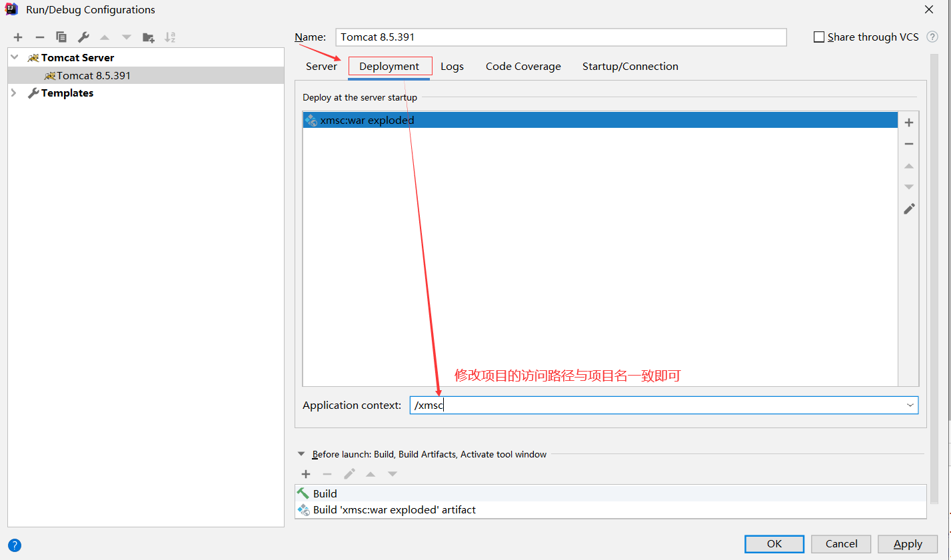951x560 pixels.
Task: Collapse the Before launch section
Action: click(301, 454)
